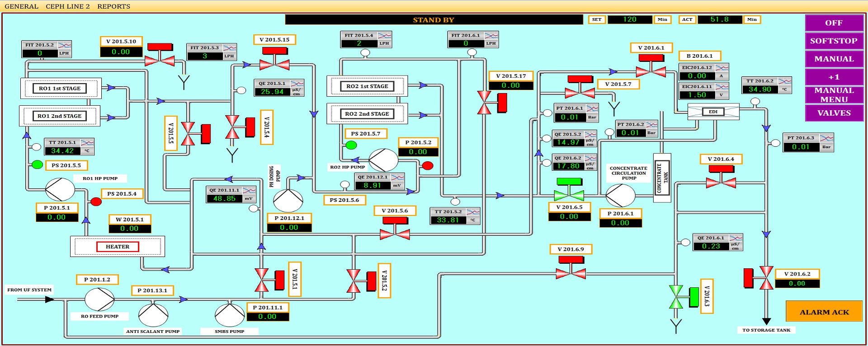Click the SMBS pump symbol
The width and height of the screenshot is (868, 346).
pyautogui.click(x=230, y=315)
